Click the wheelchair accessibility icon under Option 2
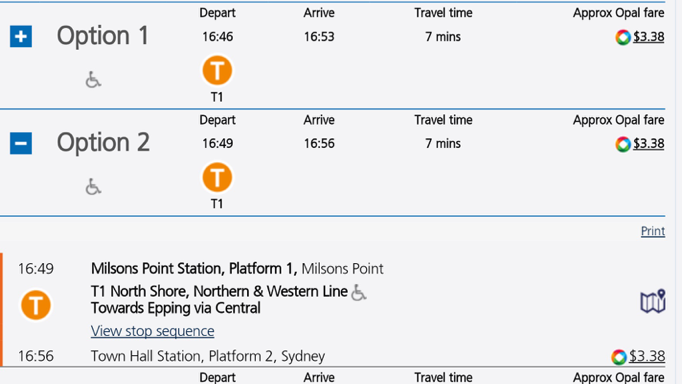This screenshot has width=682, height=384. point(93,187)
